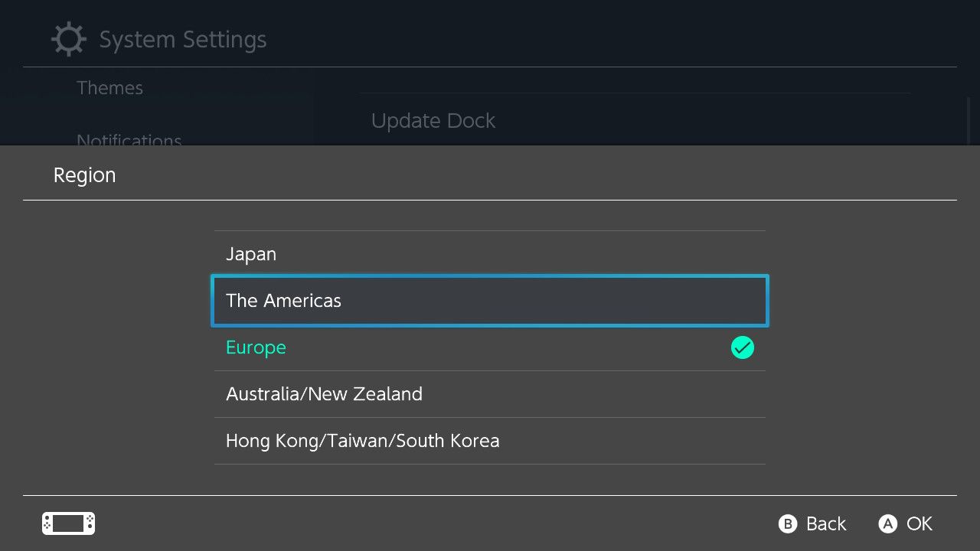Image resolution: width=980 pixels, height=551 pixels.
Task: Open the Notifications menu item
Action: pos(129,139)
